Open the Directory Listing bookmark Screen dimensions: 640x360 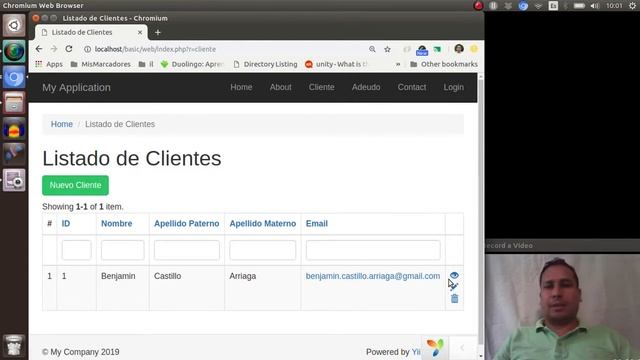click(x=265, y=64)
